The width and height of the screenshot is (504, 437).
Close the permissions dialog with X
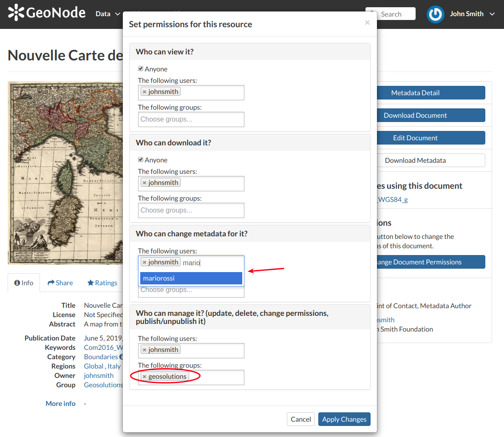point(367,23)
